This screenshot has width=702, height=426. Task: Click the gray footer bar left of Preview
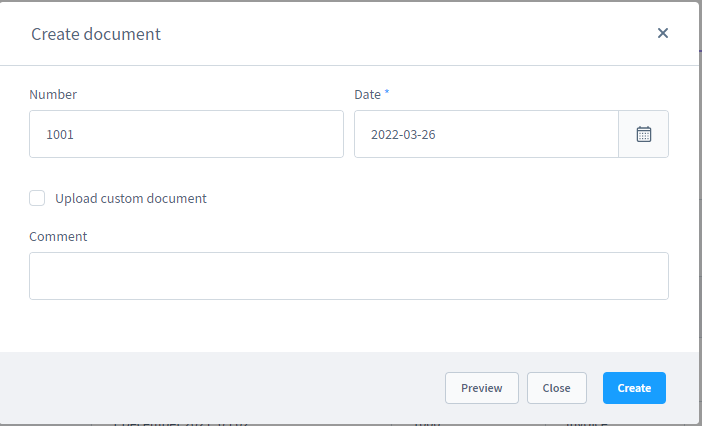tap(220, 388)
